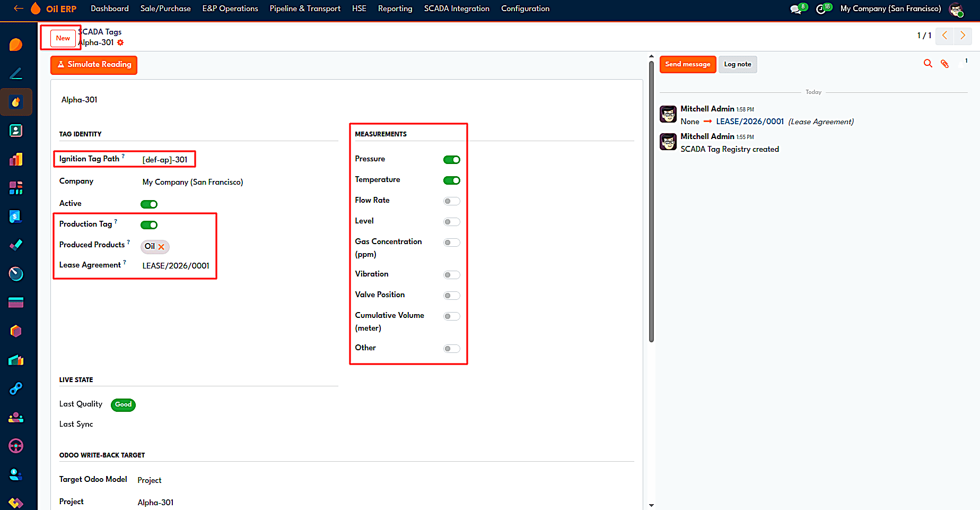The image size is (980, 510).
Task: Click the user avatar in top right
Action: [956, 9]
